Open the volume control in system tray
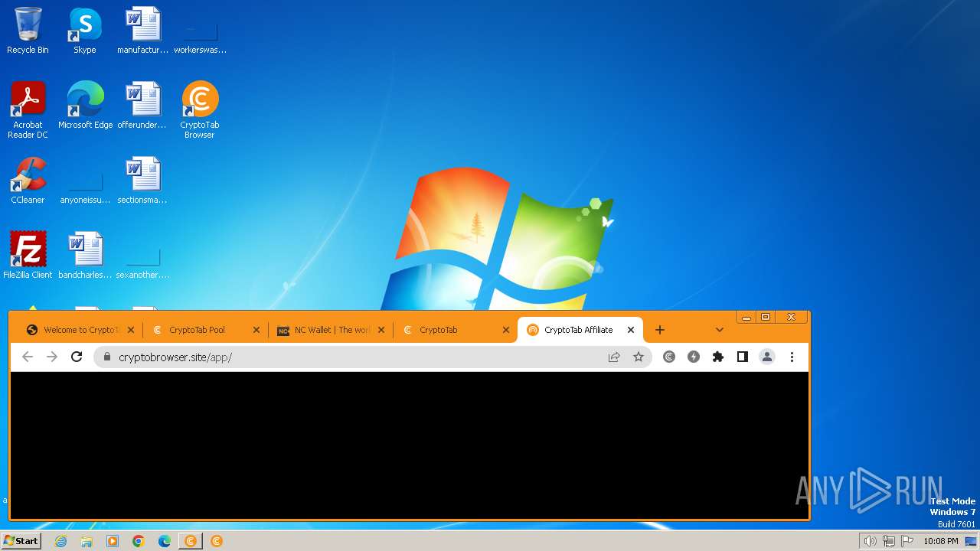 tap(870, 541)
